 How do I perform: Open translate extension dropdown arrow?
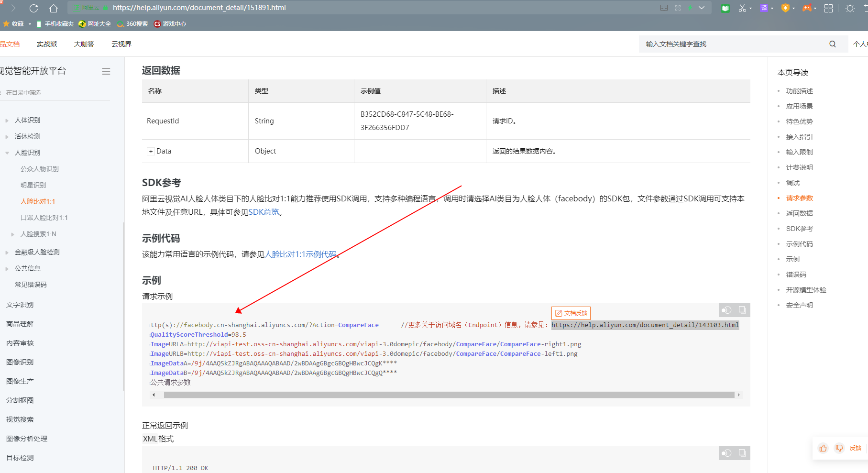pos(772,8)
